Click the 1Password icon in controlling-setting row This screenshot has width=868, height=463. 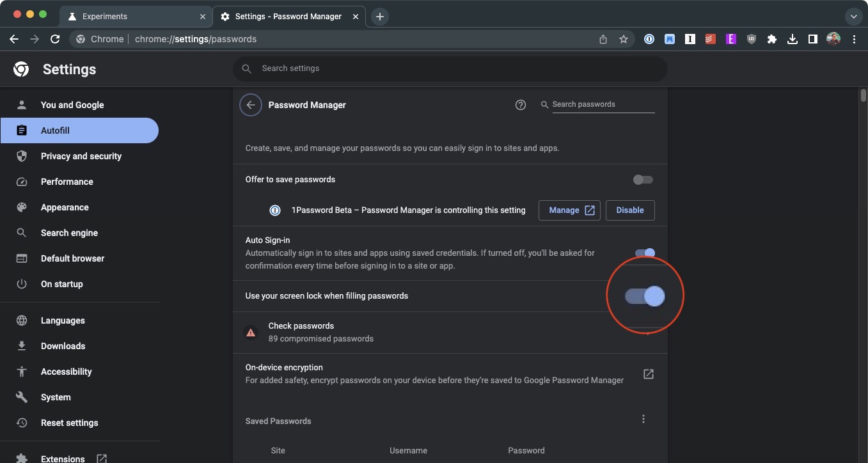click(x=275, y=210)
